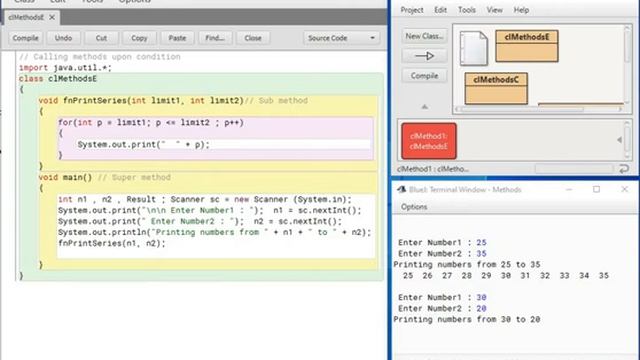This screenshot has width=640, height=360.
Task: Click the object bench left-arrow expander
Action: coord(619,140)
